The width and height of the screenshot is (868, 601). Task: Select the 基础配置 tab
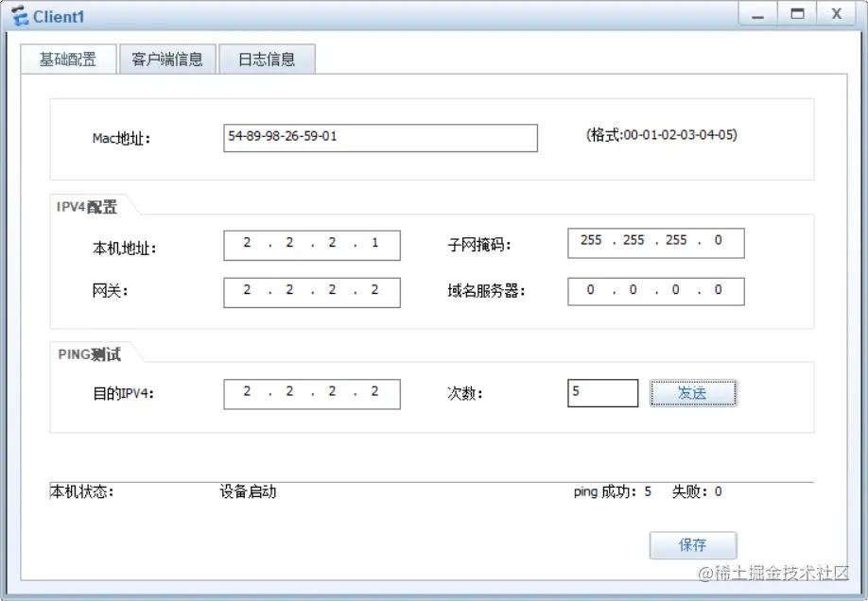pos(67,58)
